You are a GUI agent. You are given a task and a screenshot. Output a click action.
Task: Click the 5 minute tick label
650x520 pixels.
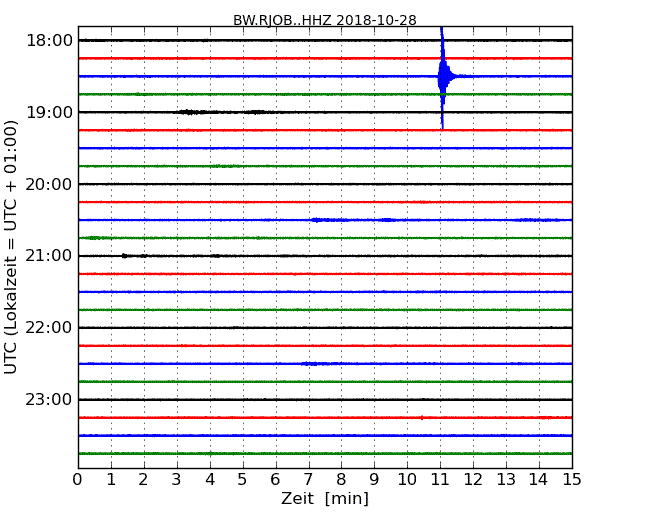(x=243, y=480)
